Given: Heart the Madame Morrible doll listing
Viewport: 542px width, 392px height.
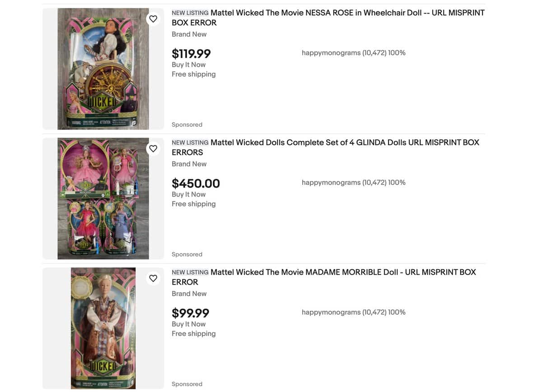Looking at the screenshot, I should pos(153,278).
